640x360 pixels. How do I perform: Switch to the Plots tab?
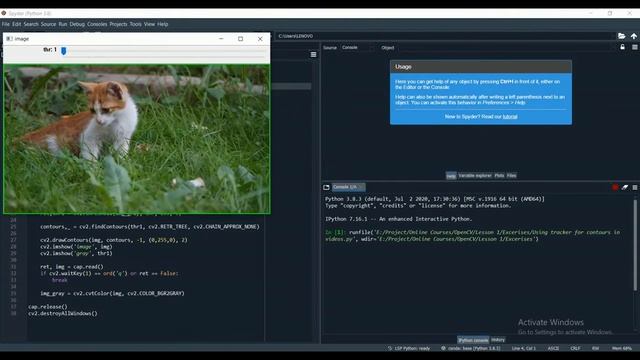point(499,176)
